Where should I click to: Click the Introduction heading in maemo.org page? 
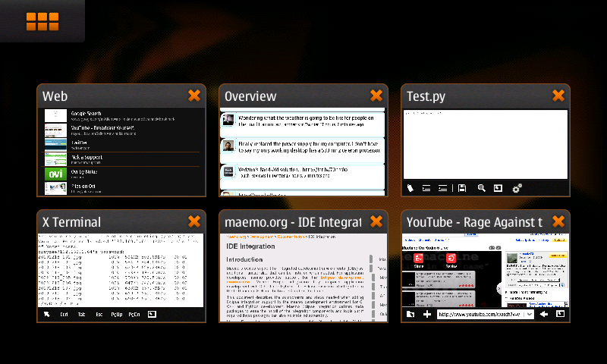244,259
